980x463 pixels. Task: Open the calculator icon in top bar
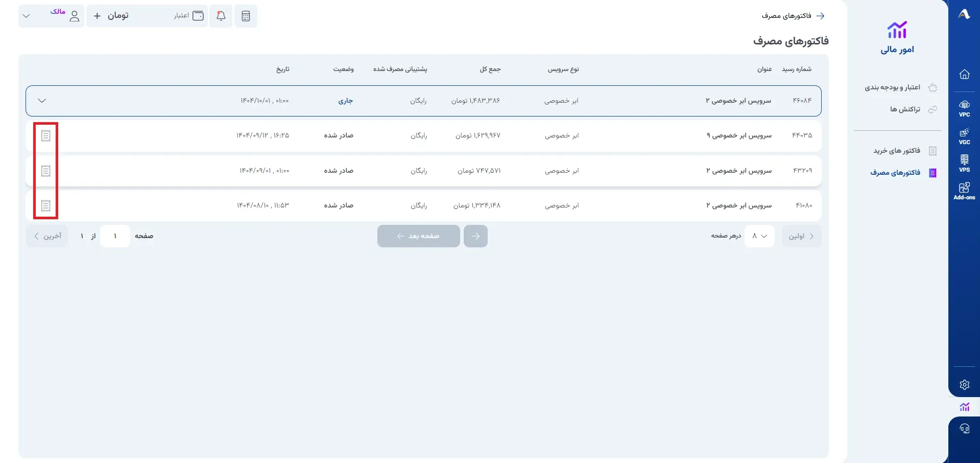pyautogui.click(x=246, y=16)
